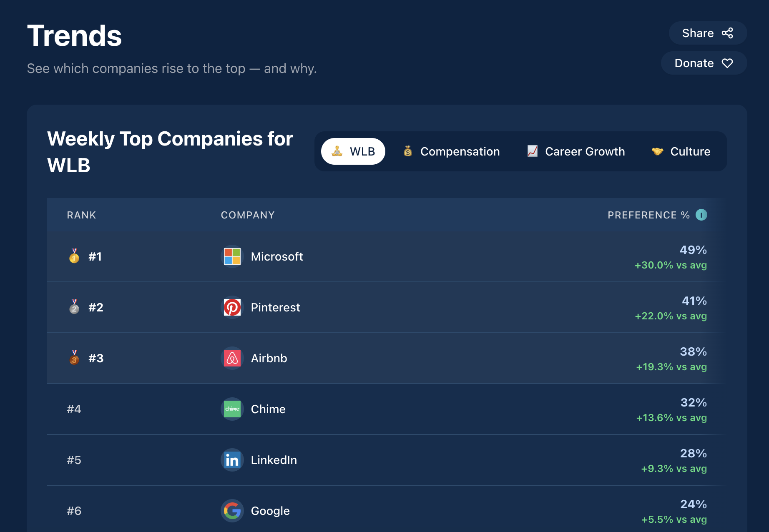Click the #3 rank label
769x532 pixels.
96,358
